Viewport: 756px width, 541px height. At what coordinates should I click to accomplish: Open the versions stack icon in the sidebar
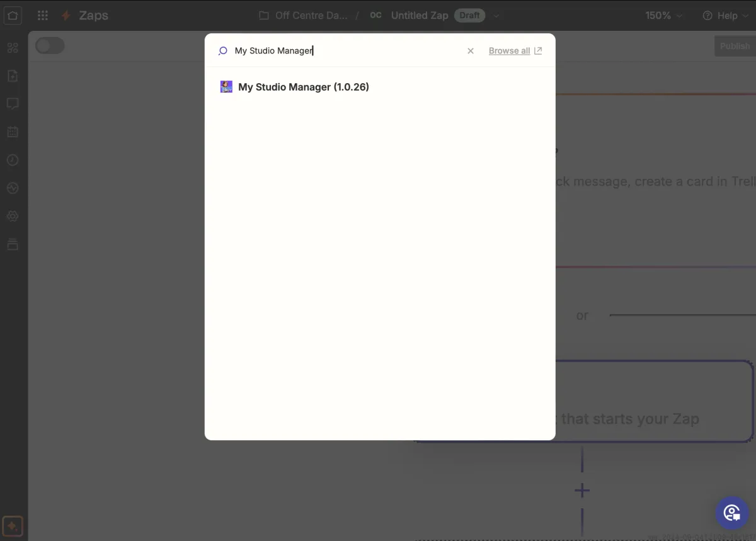tap(13, 244)
